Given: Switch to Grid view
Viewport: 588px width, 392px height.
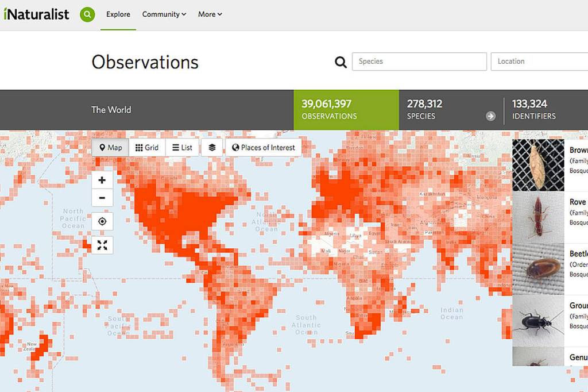Looking at the screenshot, I should [147, 148].
